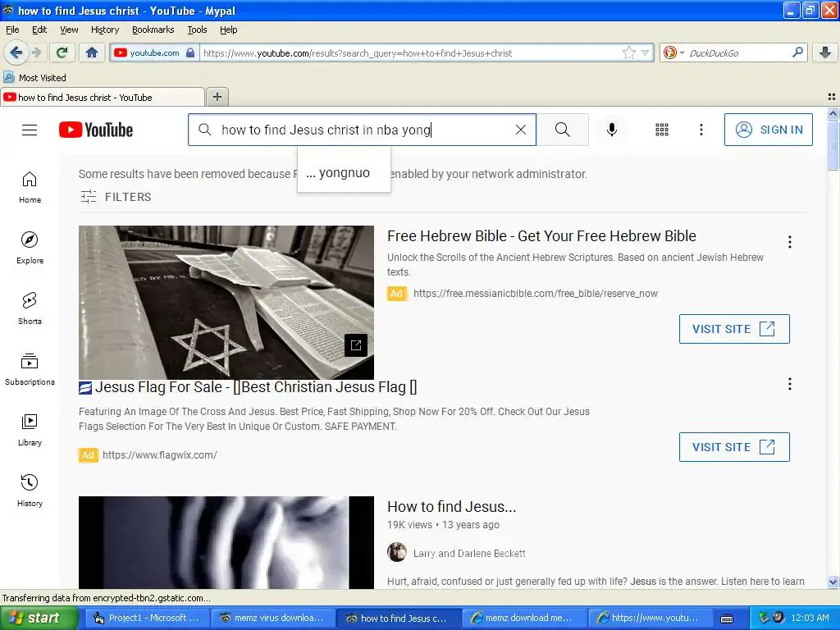Image resolution: width=840 pixels, height=630 pixels.
Task: Clear the search query with X
Action: coord(521,130)
